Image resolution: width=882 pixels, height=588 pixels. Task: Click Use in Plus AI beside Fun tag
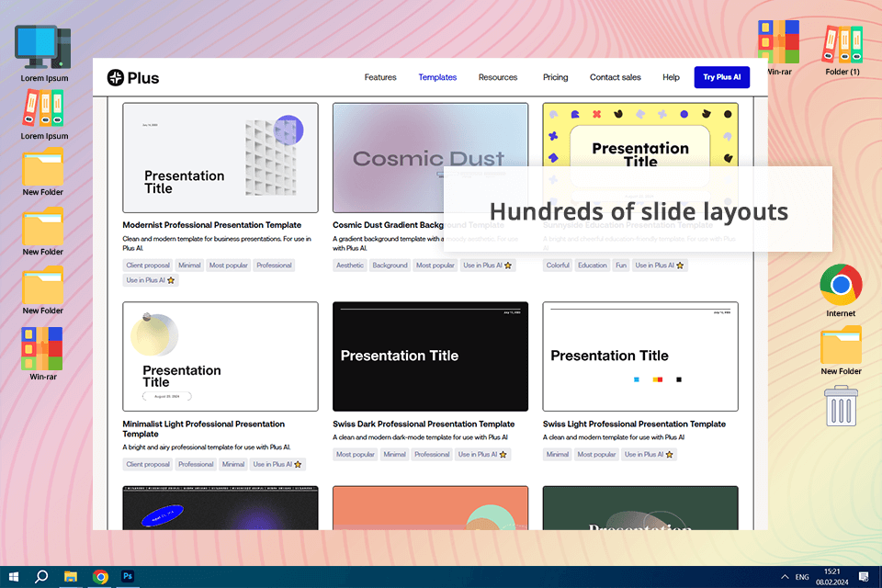[660, 265]
